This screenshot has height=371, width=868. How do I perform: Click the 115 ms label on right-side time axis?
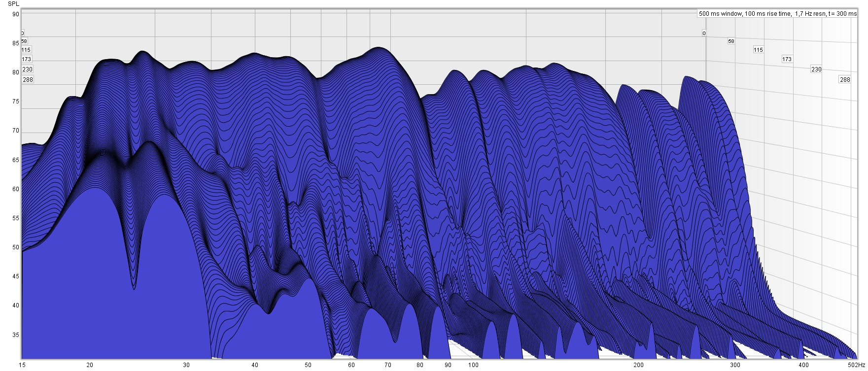(758, 50)
